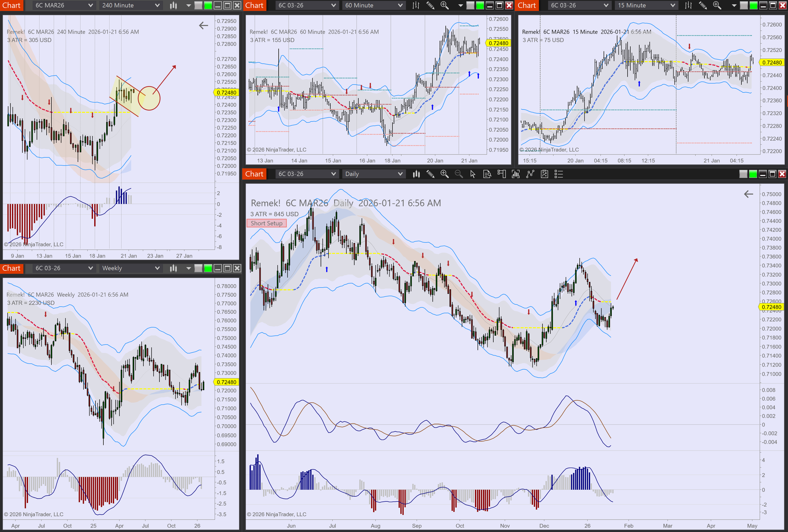Open 240 Minute interval dropdown
This screenshot has width=788, height=532.
[130, 5]
